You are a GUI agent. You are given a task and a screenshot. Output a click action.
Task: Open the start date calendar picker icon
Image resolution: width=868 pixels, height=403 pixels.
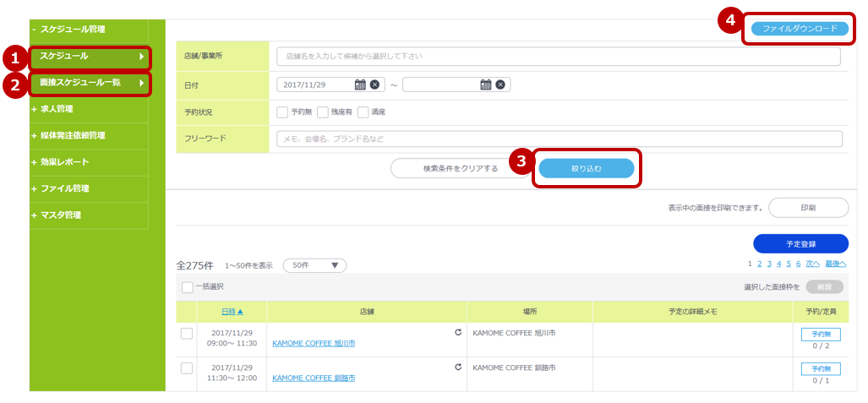click(x=360, y=84)
